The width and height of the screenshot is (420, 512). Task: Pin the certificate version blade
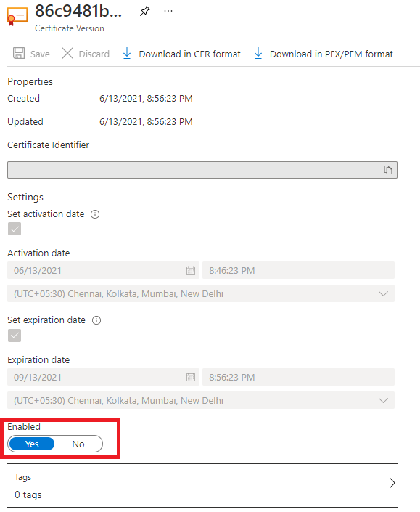point(145,11)
